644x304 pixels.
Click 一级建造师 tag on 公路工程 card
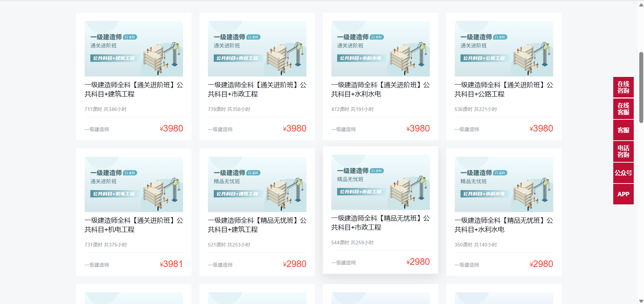(x=467, y=129)
